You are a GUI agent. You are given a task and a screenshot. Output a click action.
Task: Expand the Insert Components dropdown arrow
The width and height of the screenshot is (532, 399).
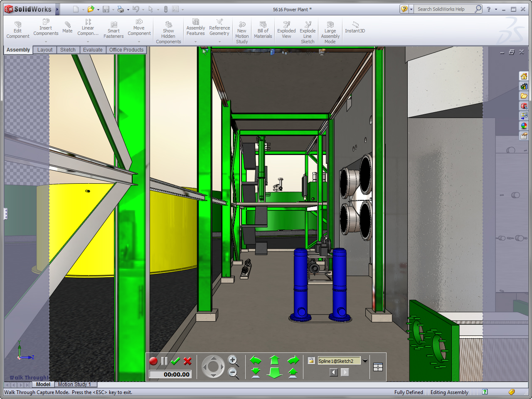pos(46,42)
